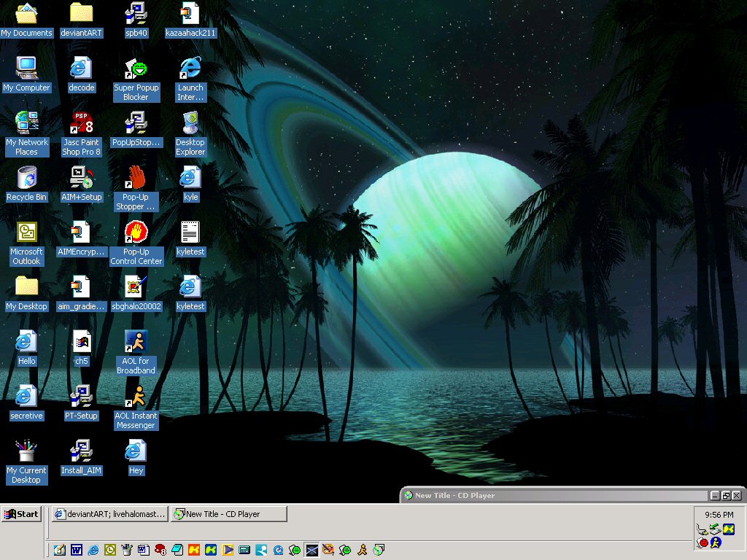This screenshot has height=560, width=747.
Task: Open the My Documents desktop folder
Action: (x=27, y=20)
